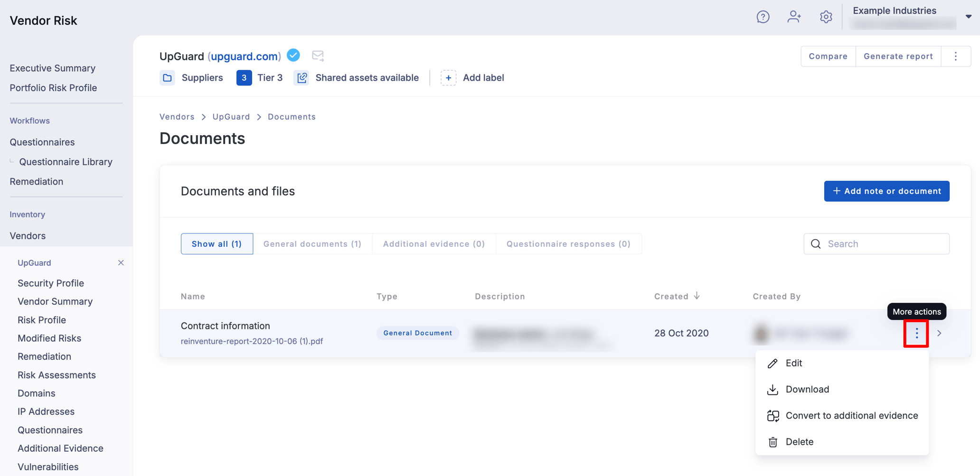Expand Contract information row chevron
980x476 pixels.
coord(939,333)
